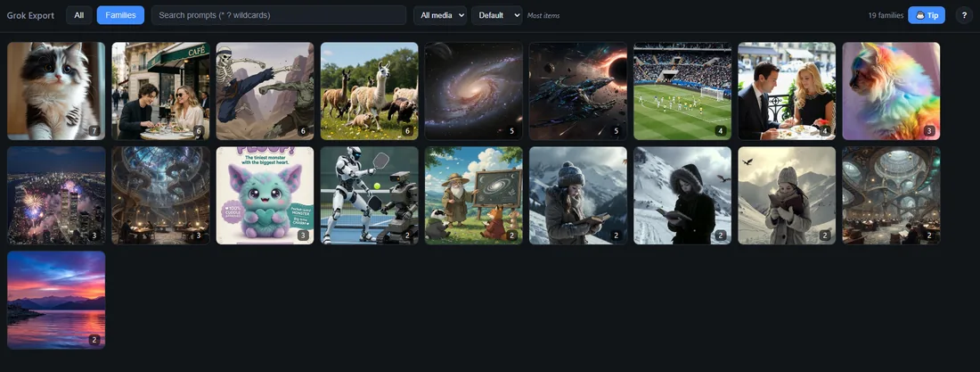The image size is (980, 372).
Task: Focus the Search prompts input field
Action: pos(279,15)
